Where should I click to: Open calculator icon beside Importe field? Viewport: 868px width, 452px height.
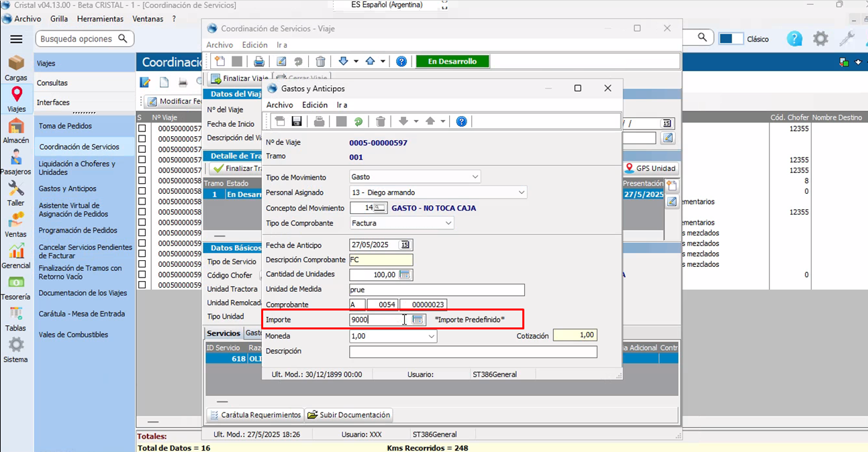(418, 320)
